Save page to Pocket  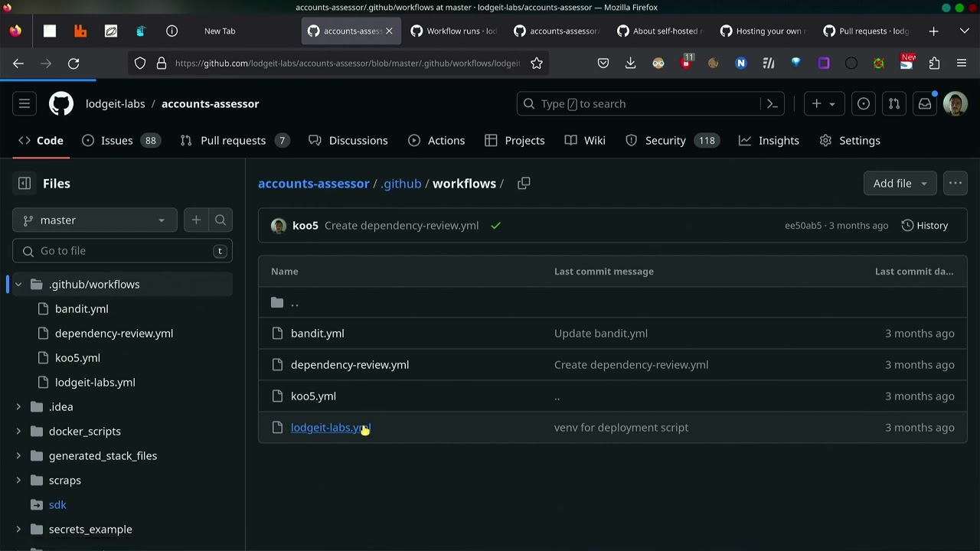[603, 64]
